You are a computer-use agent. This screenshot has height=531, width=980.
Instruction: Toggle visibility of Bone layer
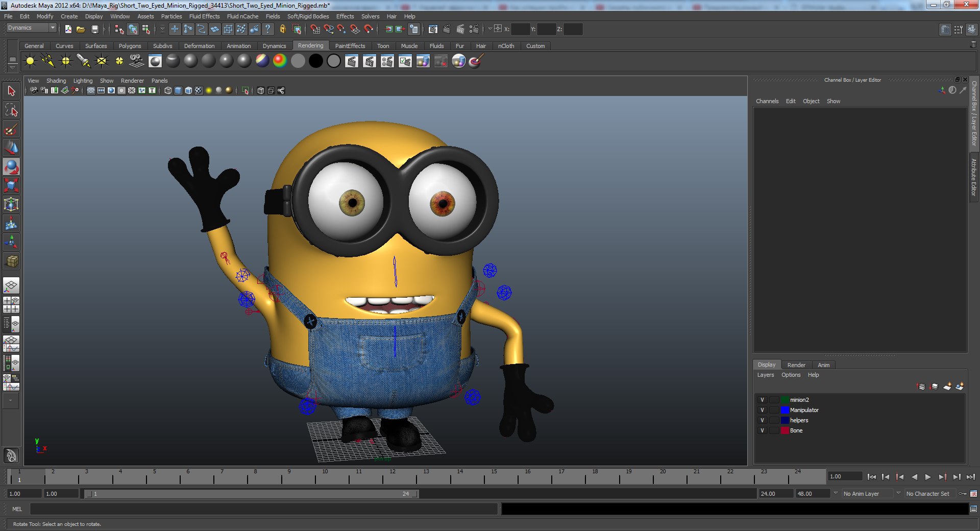pyautogui.click(x=763, y=430)
